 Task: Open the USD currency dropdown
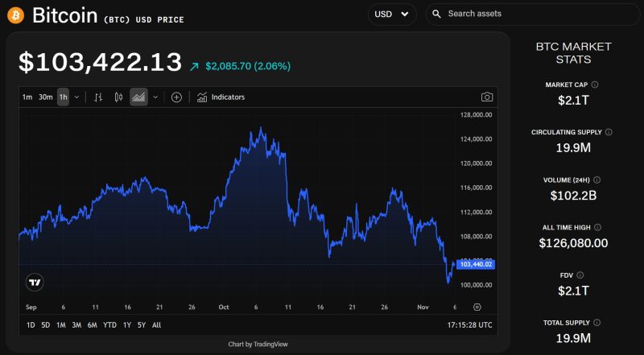point(392,14)
